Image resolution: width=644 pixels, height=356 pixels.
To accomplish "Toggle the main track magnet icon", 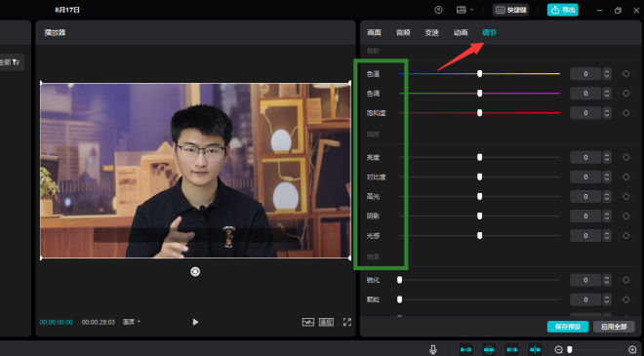I will [465, 349].
